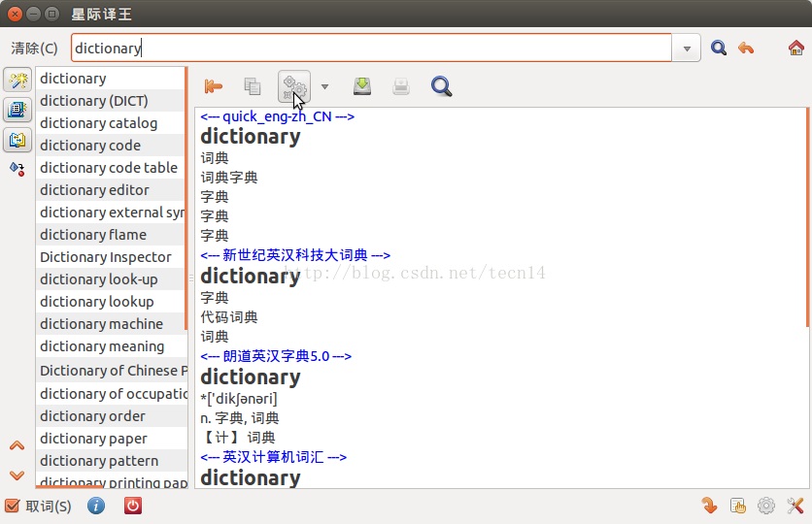
Task: Open the full-text search book icon
Action: coord(17,110)
